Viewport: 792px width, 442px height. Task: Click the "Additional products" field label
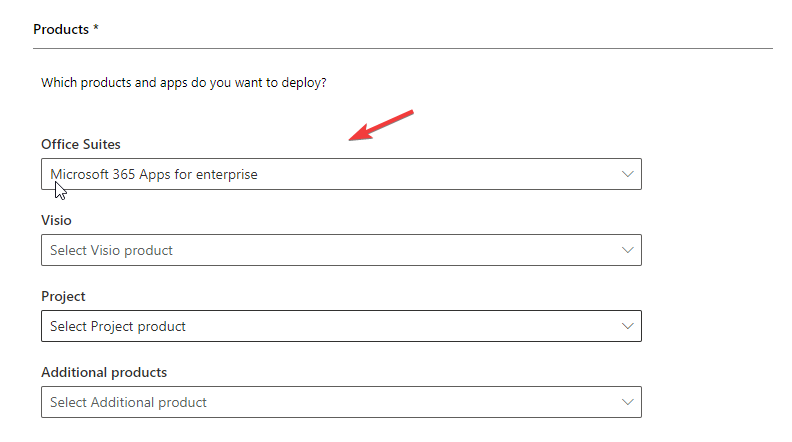[x=104, y=372]
